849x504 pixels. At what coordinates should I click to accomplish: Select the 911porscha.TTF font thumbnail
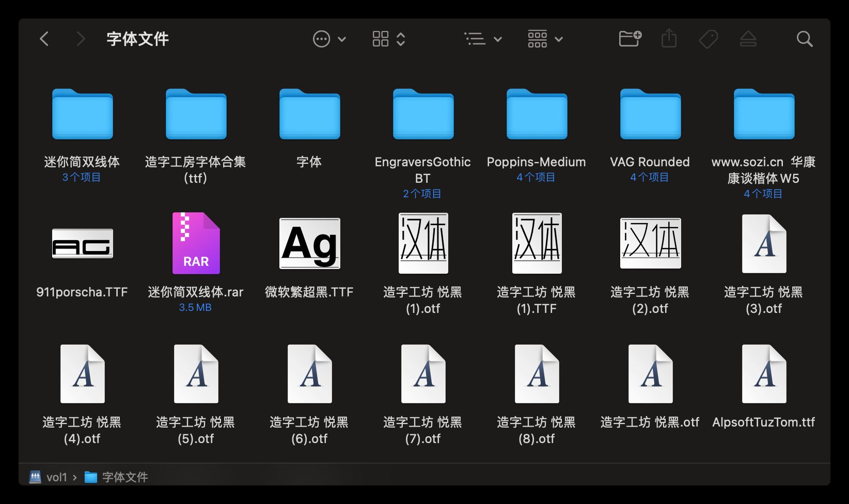point(82,243)
